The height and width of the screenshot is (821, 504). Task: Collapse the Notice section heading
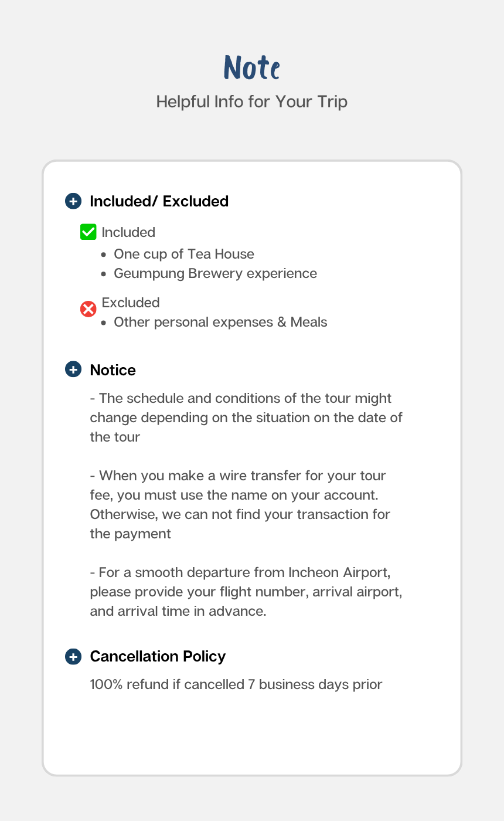[x=113, y=370]
